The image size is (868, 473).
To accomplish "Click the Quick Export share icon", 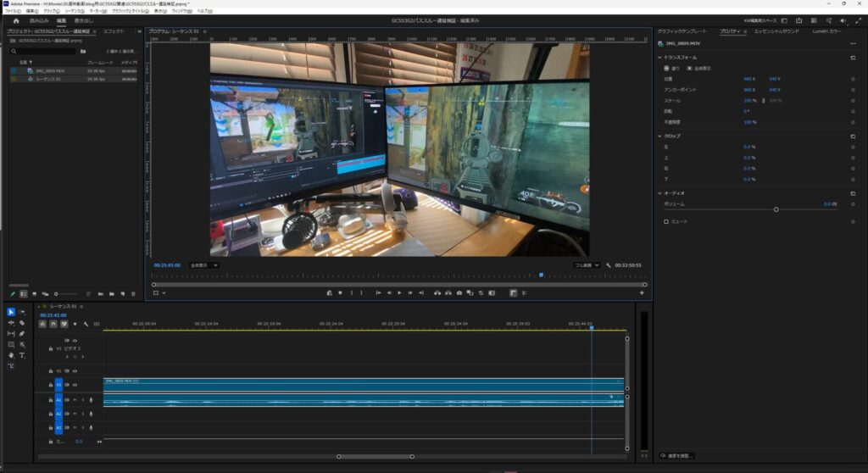I will 798,20.
